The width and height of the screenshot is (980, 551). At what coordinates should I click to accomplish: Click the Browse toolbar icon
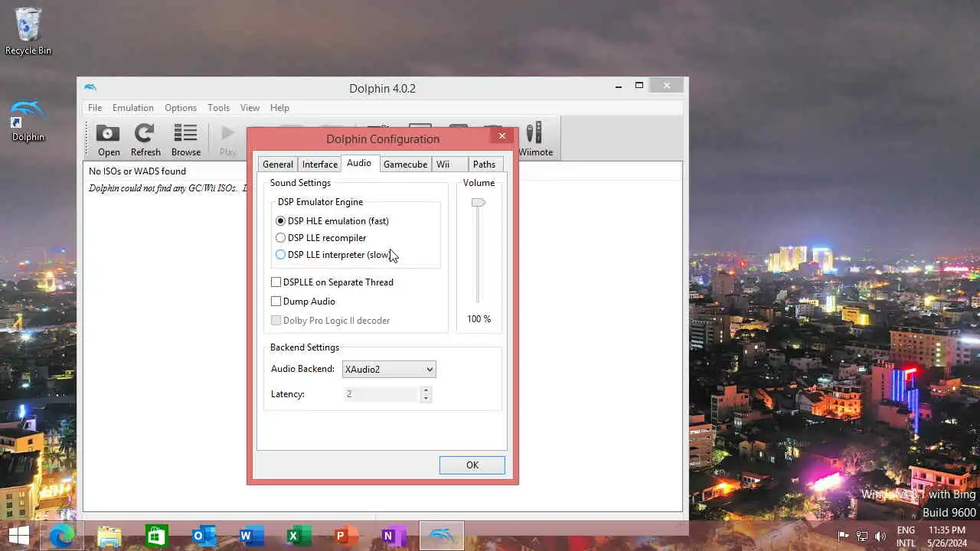point(186,141)
